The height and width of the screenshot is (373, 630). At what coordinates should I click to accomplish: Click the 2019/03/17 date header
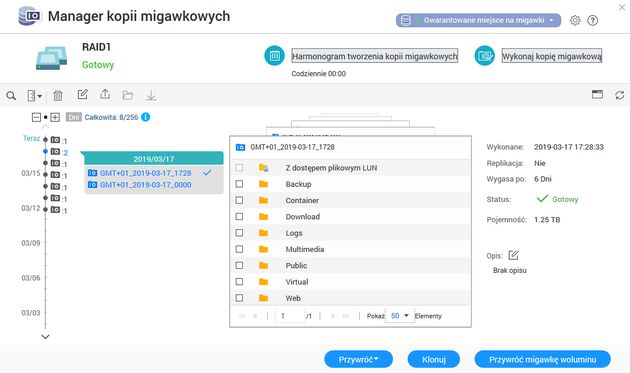coord(153,159)
